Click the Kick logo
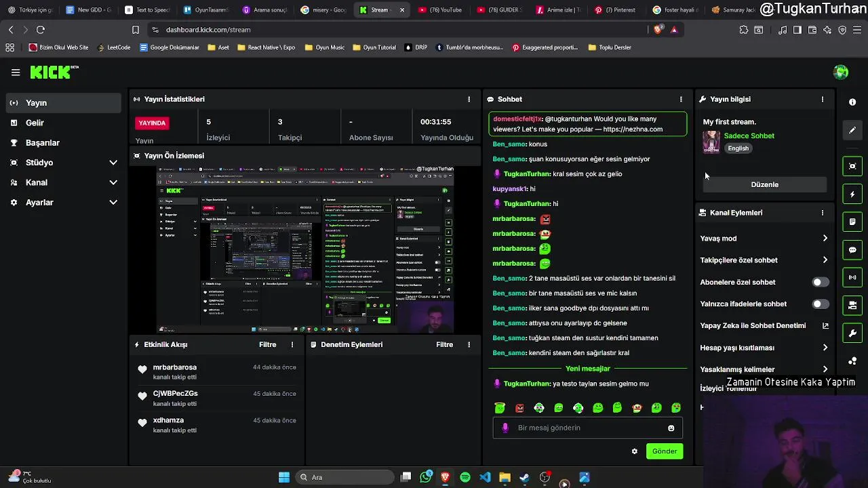This screenshot has width=868, height=488. [54, 72]
